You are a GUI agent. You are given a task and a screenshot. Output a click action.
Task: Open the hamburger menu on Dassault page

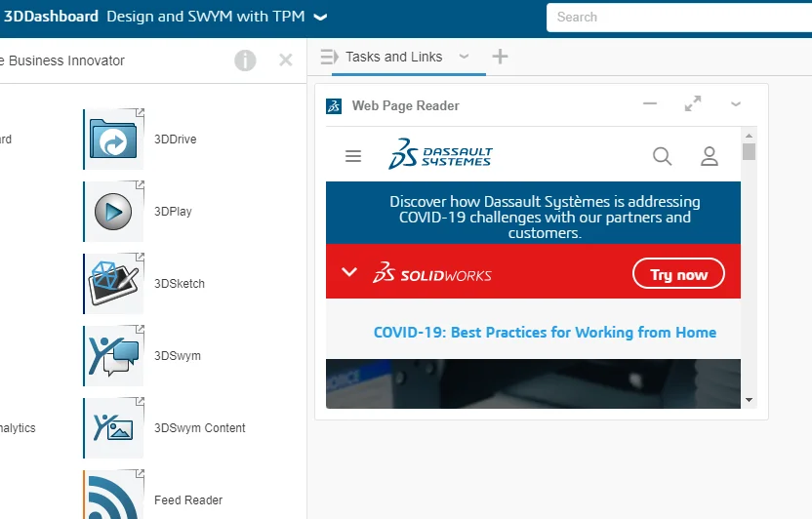[353, 156]
